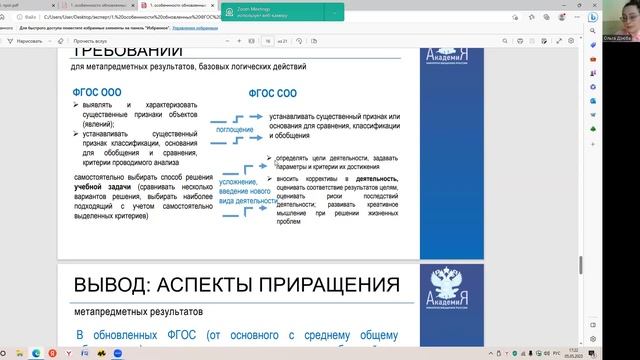Click the browser home button
This screenshot has width=640, height=360.
coord(2,17)
